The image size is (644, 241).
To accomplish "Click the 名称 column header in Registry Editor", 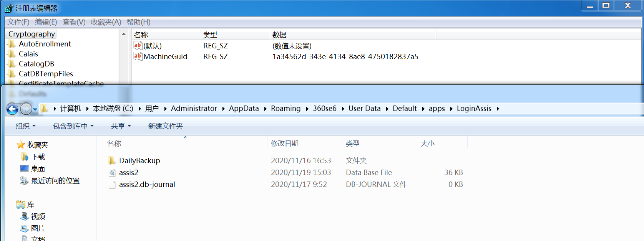I will 141,35.
